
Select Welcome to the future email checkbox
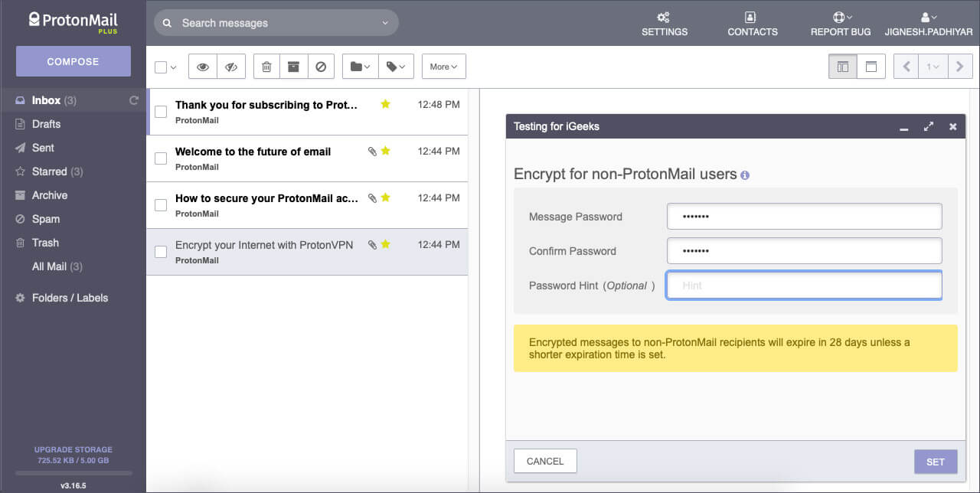(161, 158)
